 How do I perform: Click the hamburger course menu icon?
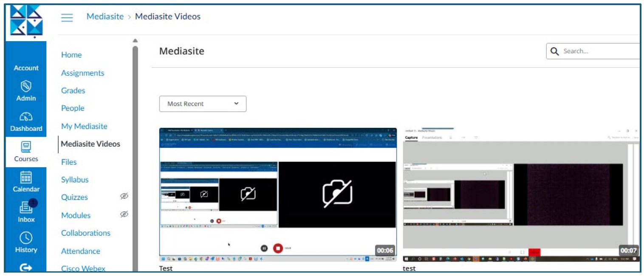[67, 17]
